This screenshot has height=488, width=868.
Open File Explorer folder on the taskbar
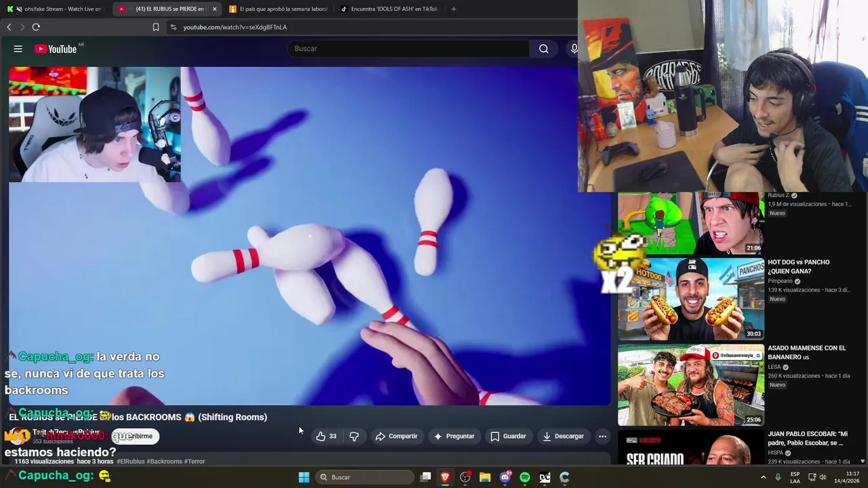[x=485, y=477]
